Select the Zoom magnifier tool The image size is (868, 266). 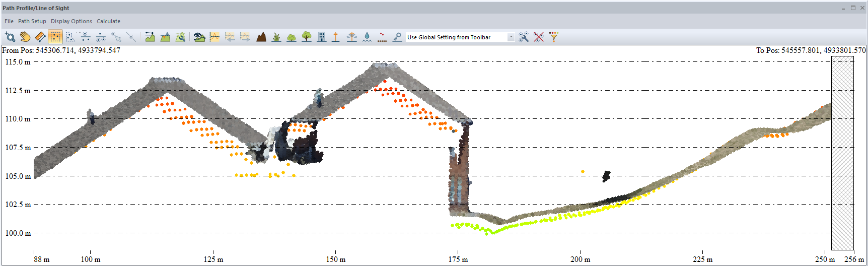[10, 37]
